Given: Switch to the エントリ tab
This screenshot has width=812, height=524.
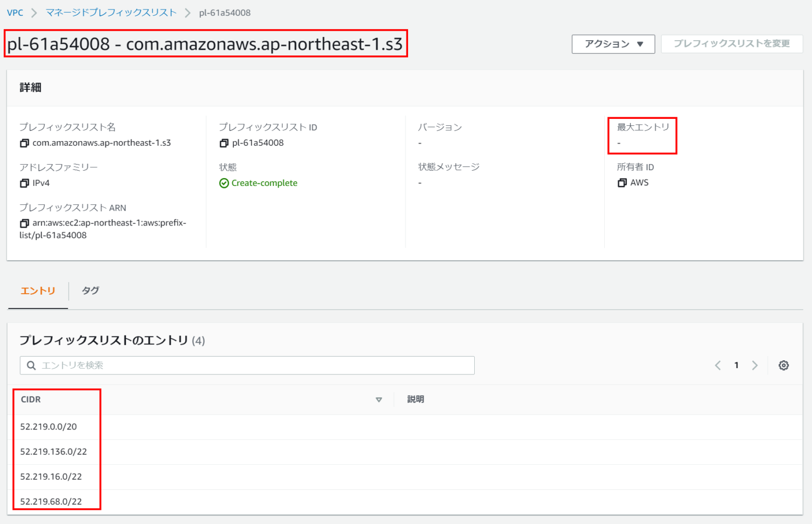Looking at the screenshot, I should pyautogui.click(x=37, y=291).
